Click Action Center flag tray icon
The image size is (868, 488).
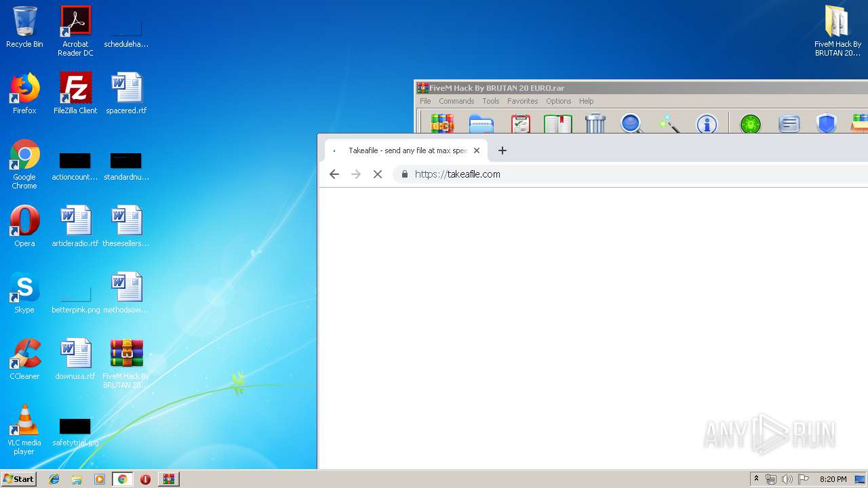[x=804, y=479]
